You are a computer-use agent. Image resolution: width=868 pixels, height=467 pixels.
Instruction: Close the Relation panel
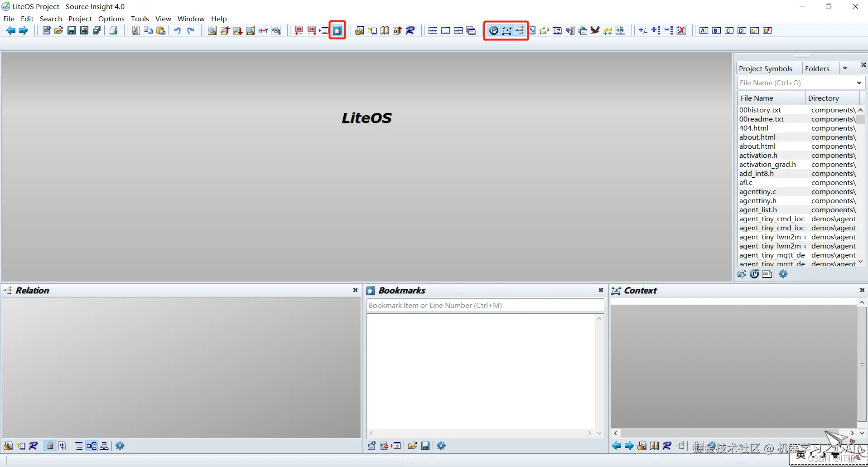355,290
